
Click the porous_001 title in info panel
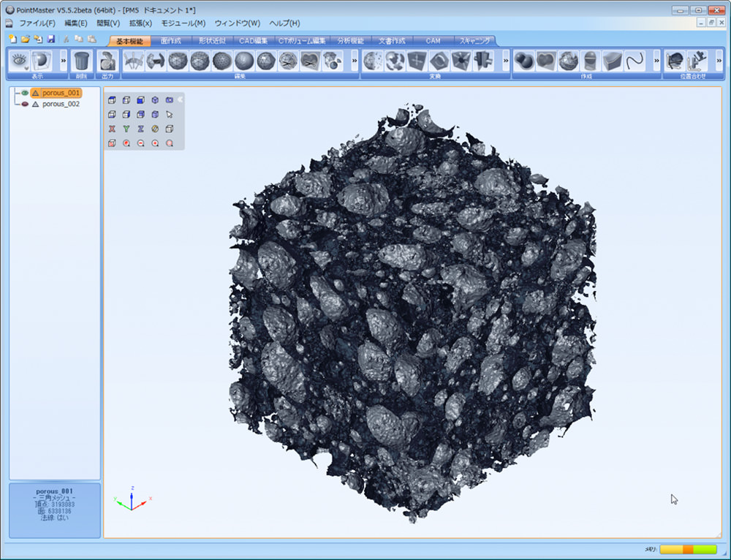(x=55, y=491)
